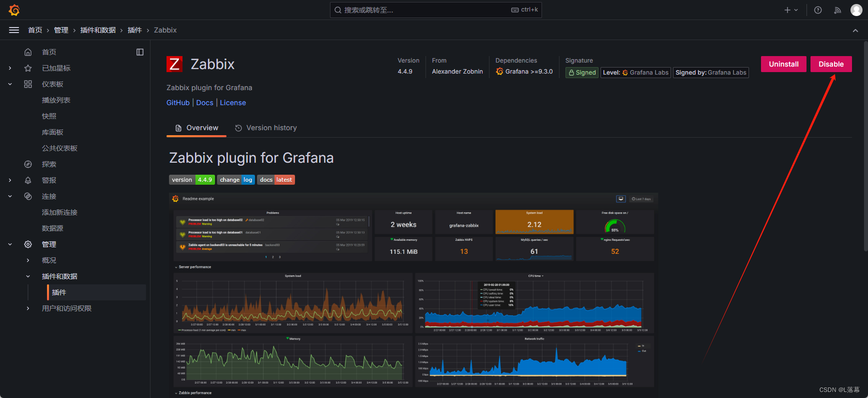
Task: Click the Signed lock badge
Action: pos(582,73)
